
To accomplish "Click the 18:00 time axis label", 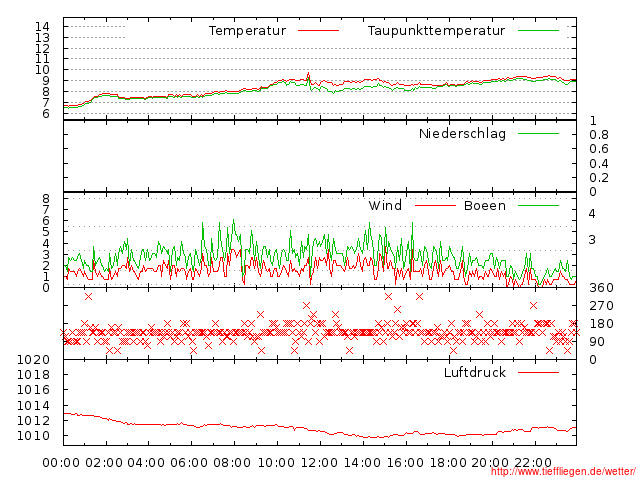I will 448,463.
